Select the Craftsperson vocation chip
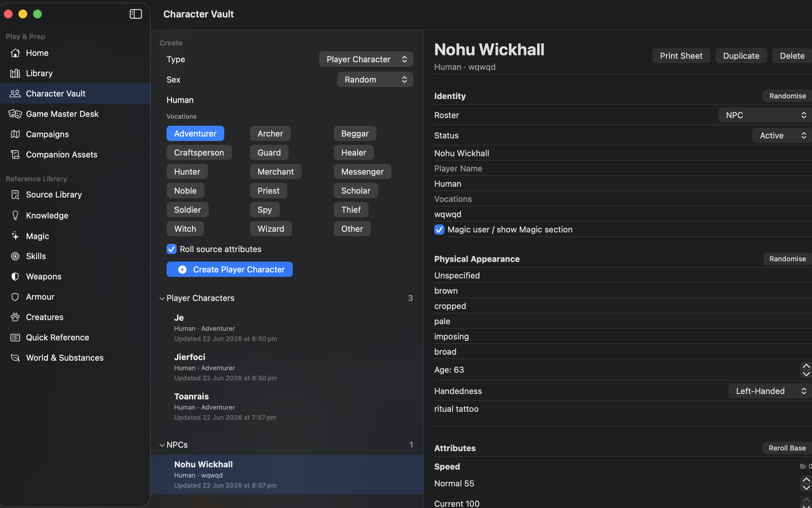Screen dimensions: 812x508 pos(199,152)
